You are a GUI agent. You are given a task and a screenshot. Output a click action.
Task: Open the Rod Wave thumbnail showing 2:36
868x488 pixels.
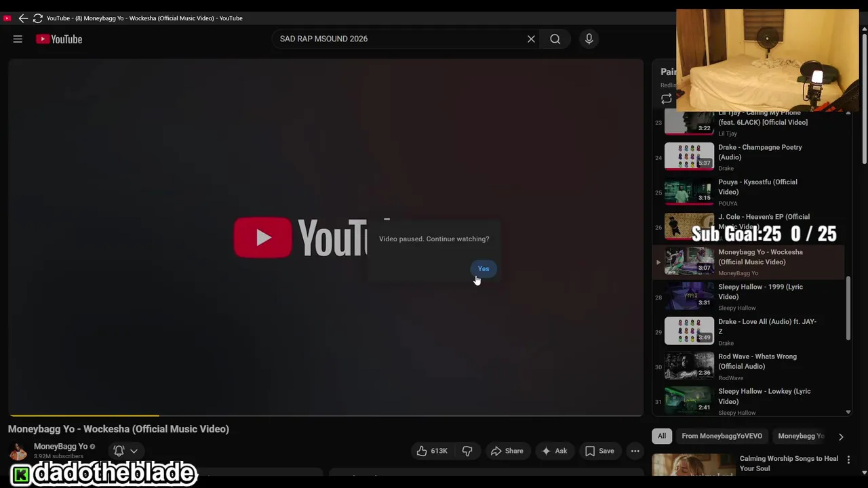(689, 366)
